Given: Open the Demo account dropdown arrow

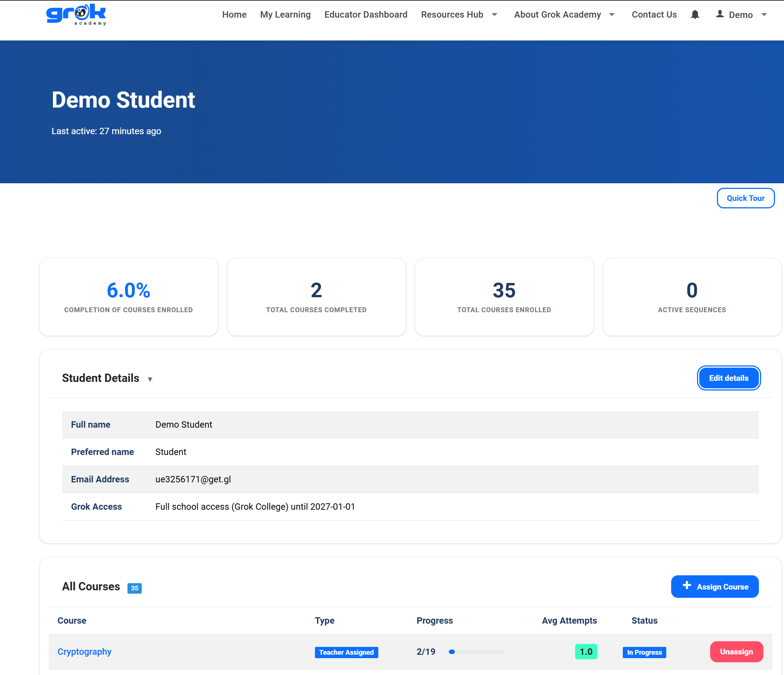Looking at the screenshot, I should pyautogui.click(x=764, y=15).
